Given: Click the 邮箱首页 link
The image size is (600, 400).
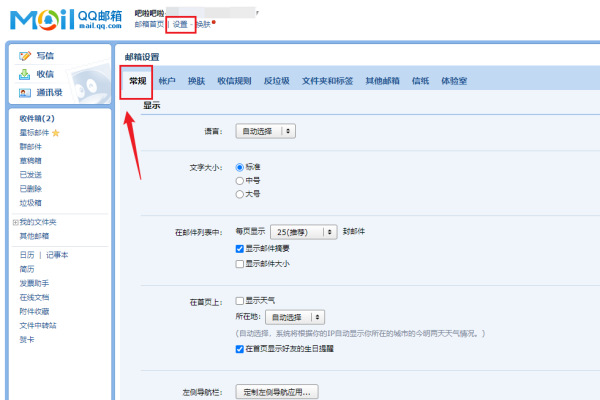Looking at the screenshot, I should coord(149,24).
